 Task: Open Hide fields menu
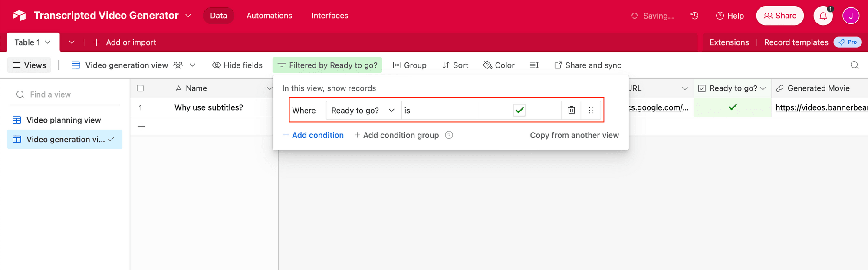tap(237, 65)
